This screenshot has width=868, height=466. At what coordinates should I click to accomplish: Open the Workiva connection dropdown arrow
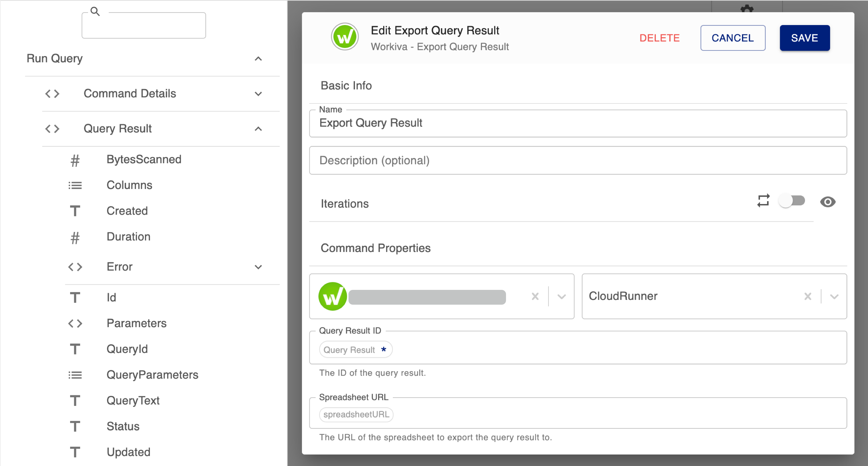click(561, 297)
